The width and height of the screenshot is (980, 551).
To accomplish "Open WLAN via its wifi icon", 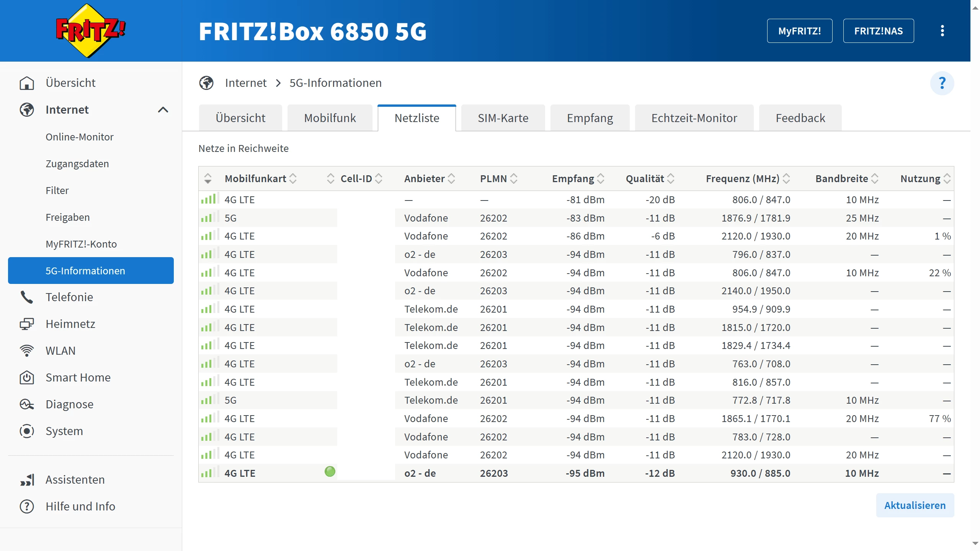I will [x=27, y=351].
